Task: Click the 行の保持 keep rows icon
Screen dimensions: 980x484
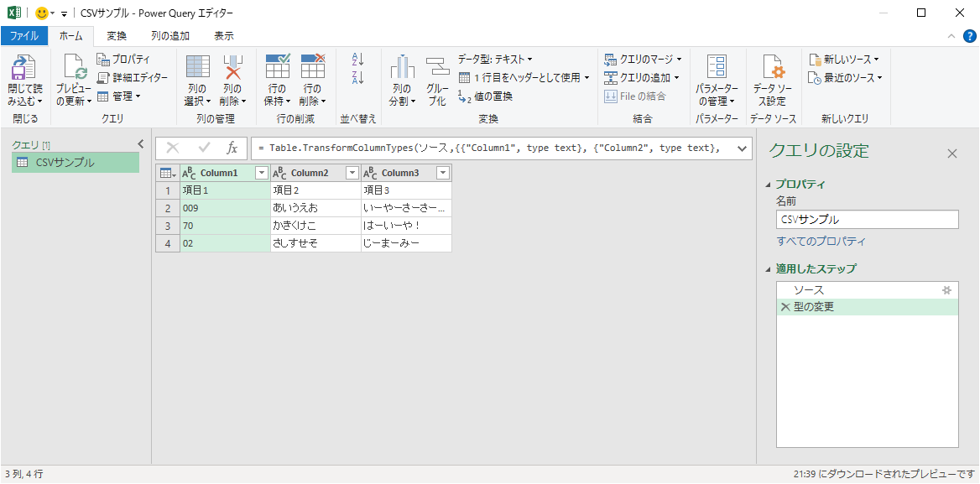Action: click(278, 67)
